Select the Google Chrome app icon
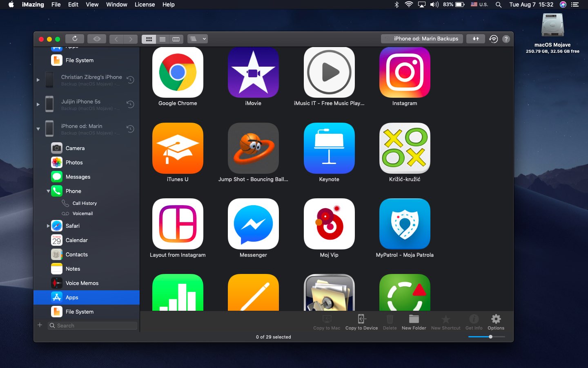 coord(178,73)
